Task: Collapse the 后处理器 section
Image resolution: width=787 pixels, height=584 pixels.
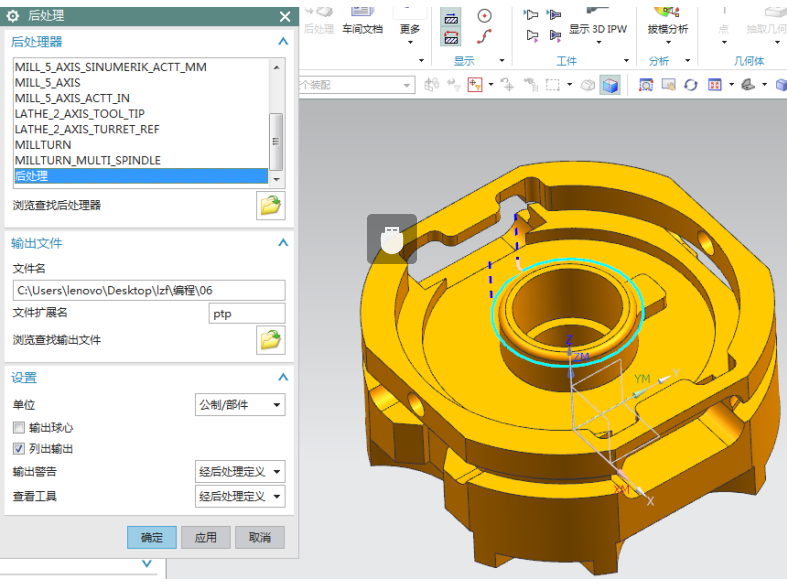Action: tap(283, 42)
